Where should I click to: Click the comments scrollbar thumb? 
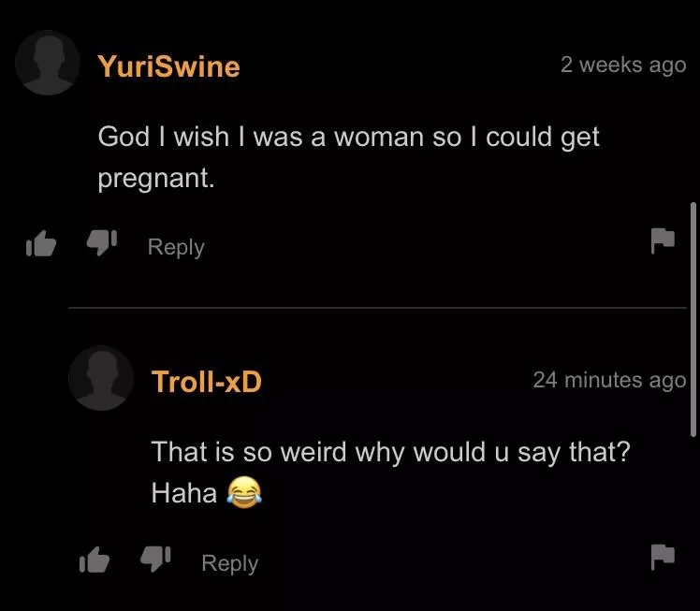pos(693,319)
